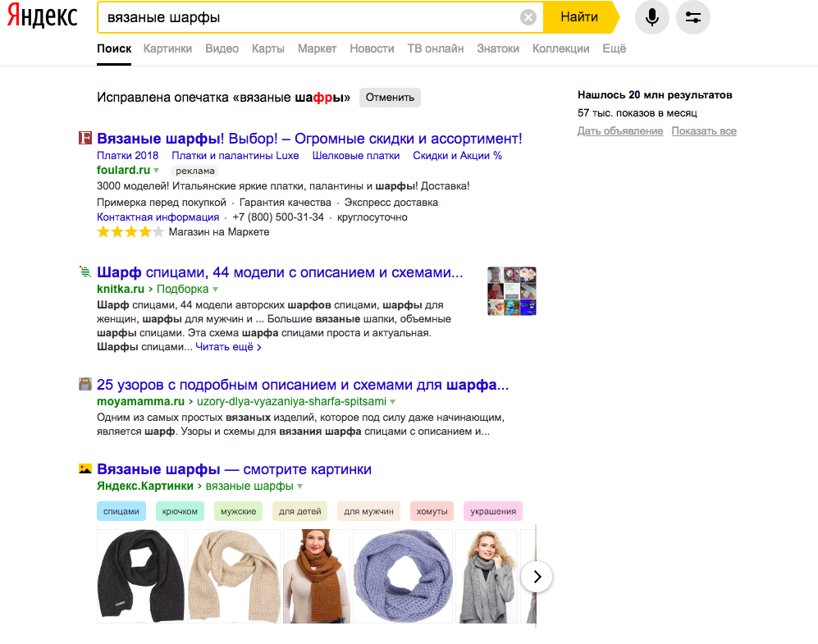The width and height of the screenshot is (818, 644).
Task: Expand the Яндекс.Картинки вязаные шарфы dropdown arrow
Action: coord(300,486)
